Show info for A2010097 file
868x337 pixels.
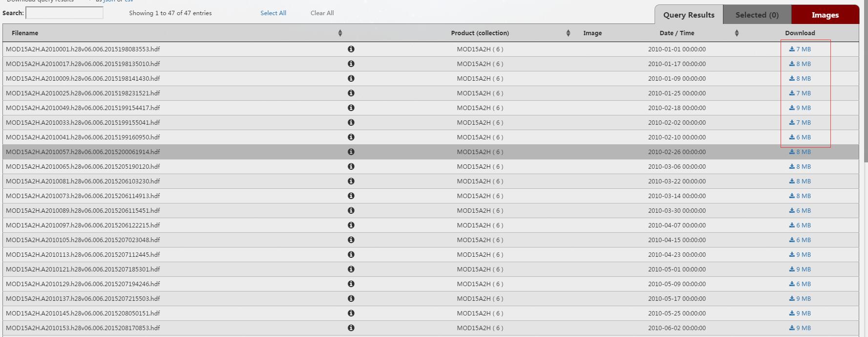pyautogui.click(x=351, y=225)
